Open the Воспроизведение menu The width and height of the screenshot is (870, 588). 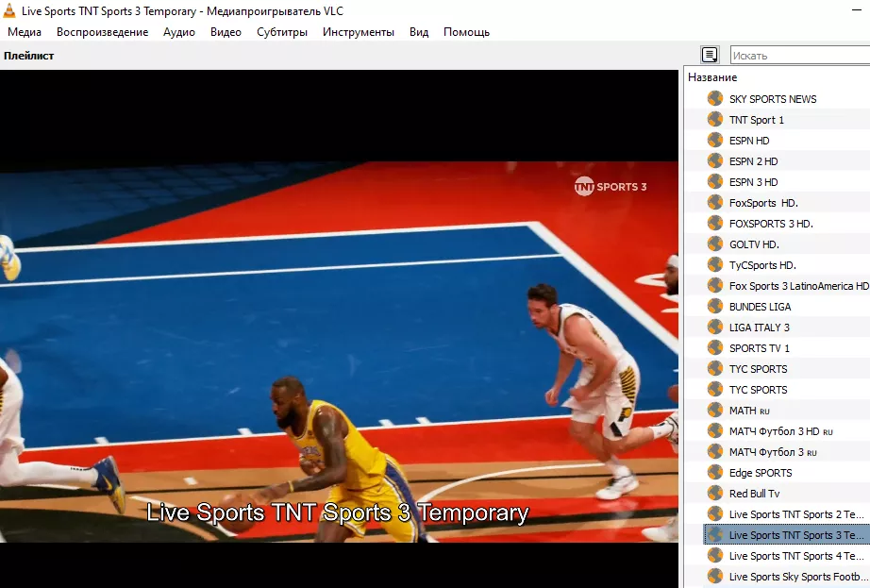tap(103, 32)
